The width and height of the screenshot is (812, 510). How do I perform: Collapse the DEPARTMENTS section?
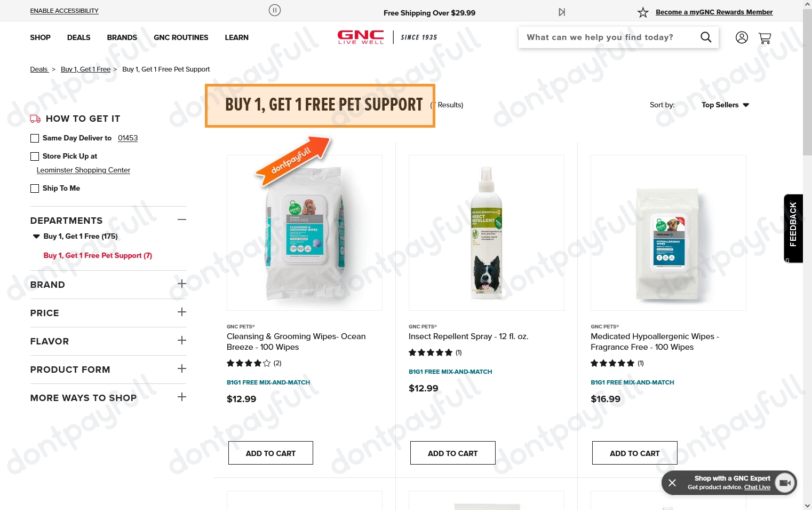coord(182,219)
